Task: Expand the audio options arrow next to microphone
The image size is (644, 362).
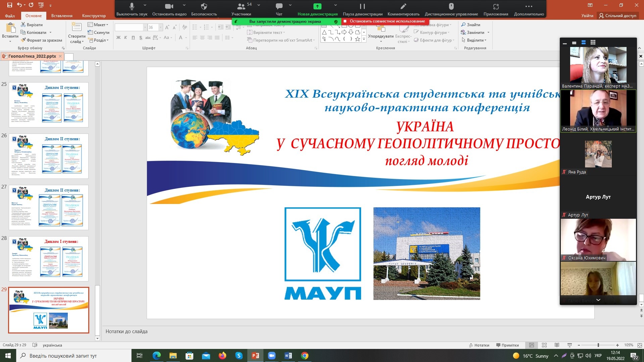Action: (x=145, y=5)
